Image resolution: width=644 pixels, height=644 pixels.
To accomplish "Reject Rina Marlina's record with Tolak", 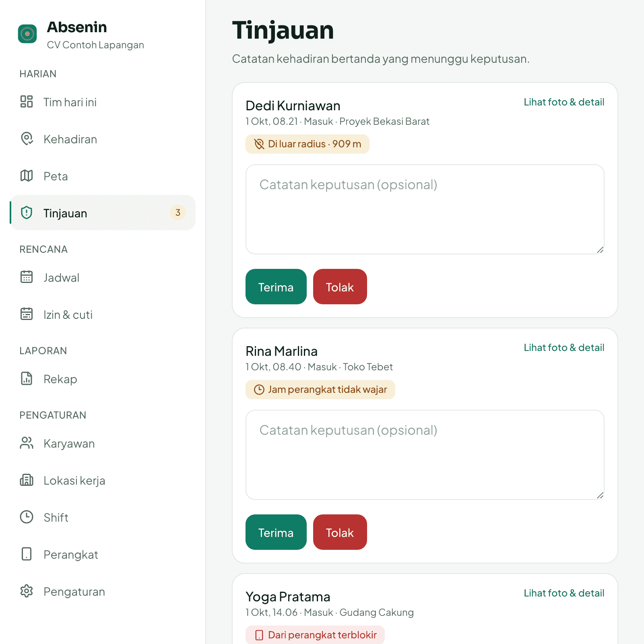I will click(340, 532).
